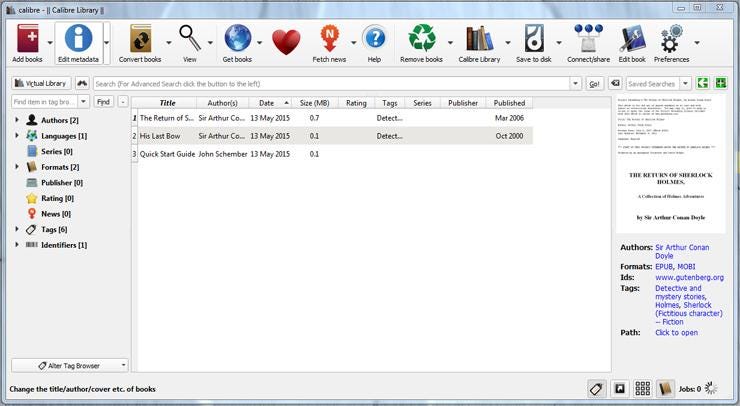The height and width of the screenshot is (406, 740).
Task: Open Preferences gear icon
Action: (x=671, y=39)
